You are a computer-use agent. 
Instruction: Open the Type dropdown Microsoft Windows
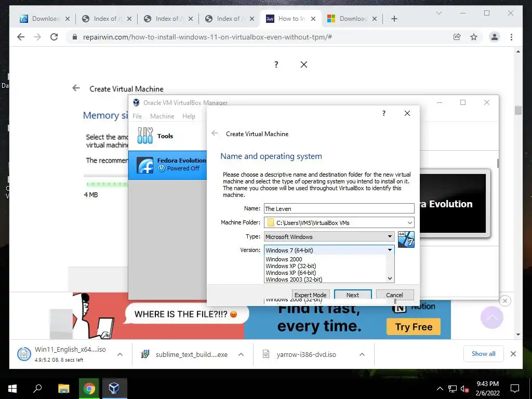tap(329, 236)
